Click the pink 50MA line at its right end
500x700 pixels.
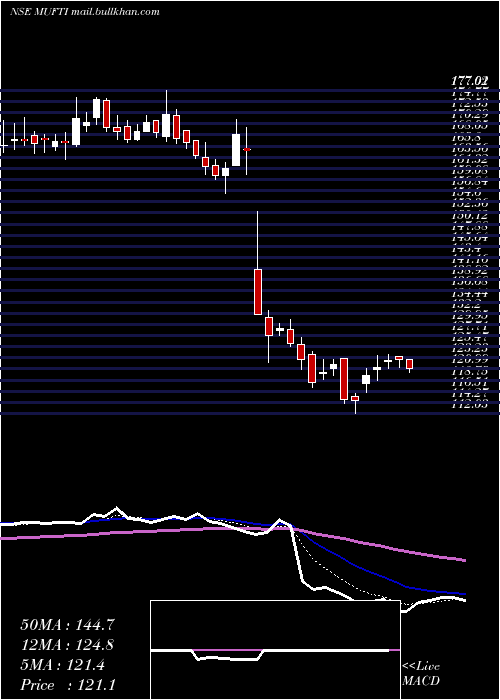462,559
